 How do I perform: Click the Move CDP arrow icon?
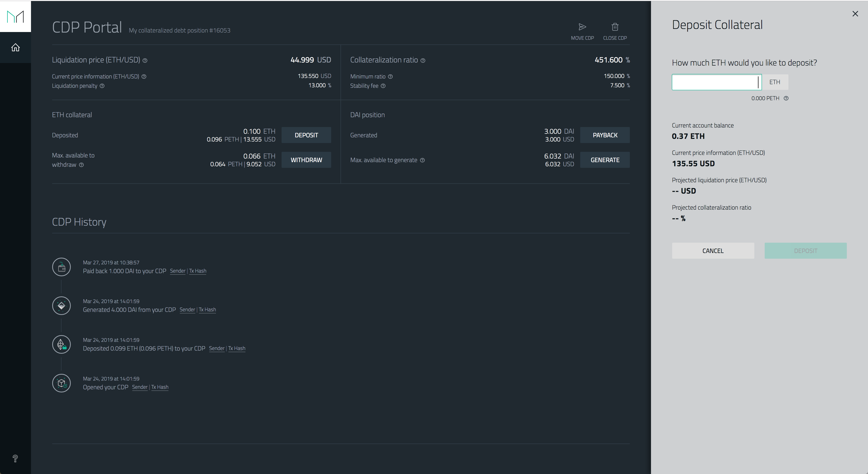[x=582, y=27]
